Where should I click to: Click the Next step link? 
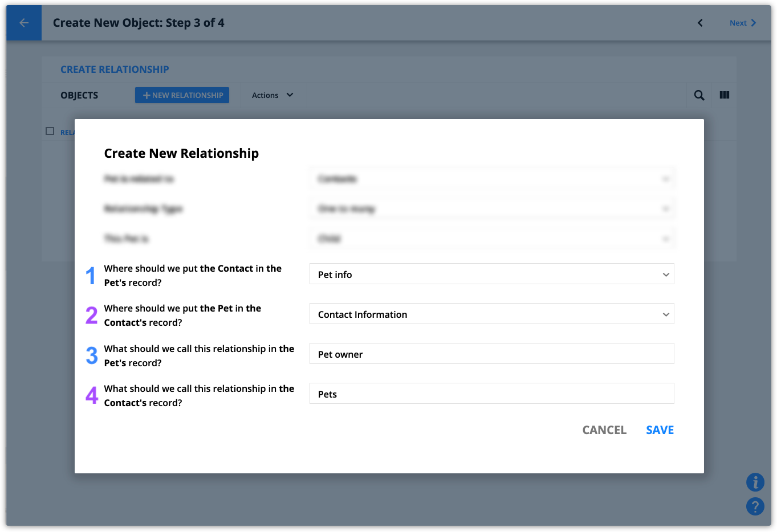click(743, 23)
